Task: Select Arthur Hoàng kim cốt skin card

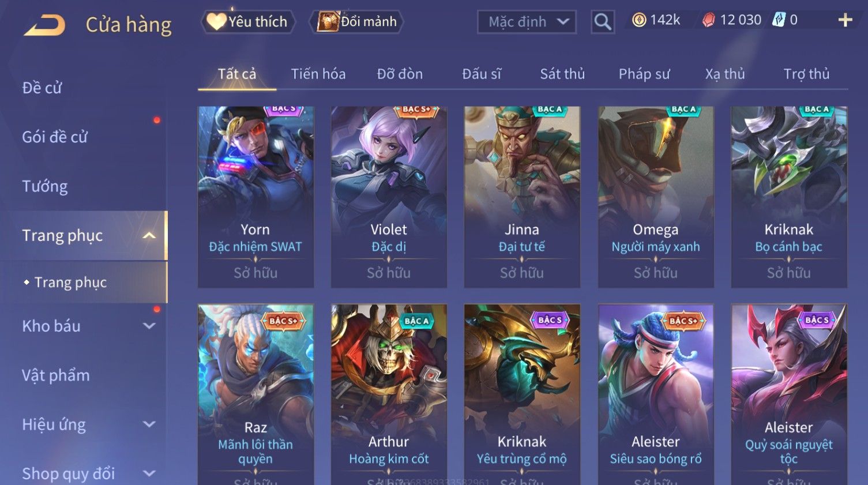Action: click(x=389, y=394)
